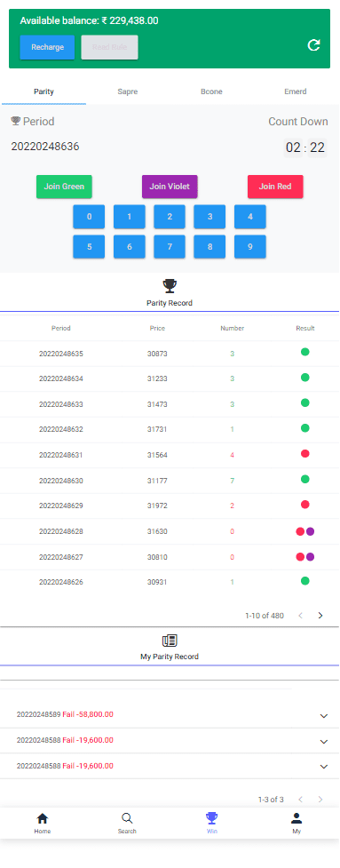Click the countdown minutes 02
This screenshot has width=340, height=868.
pyautogui.click(x=293, y=147)
